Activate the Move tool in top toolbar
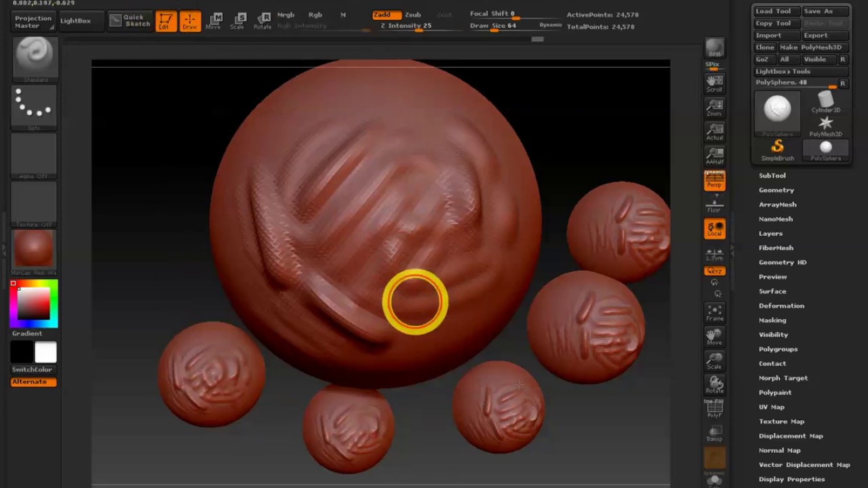868x488 pixels. 214,21
